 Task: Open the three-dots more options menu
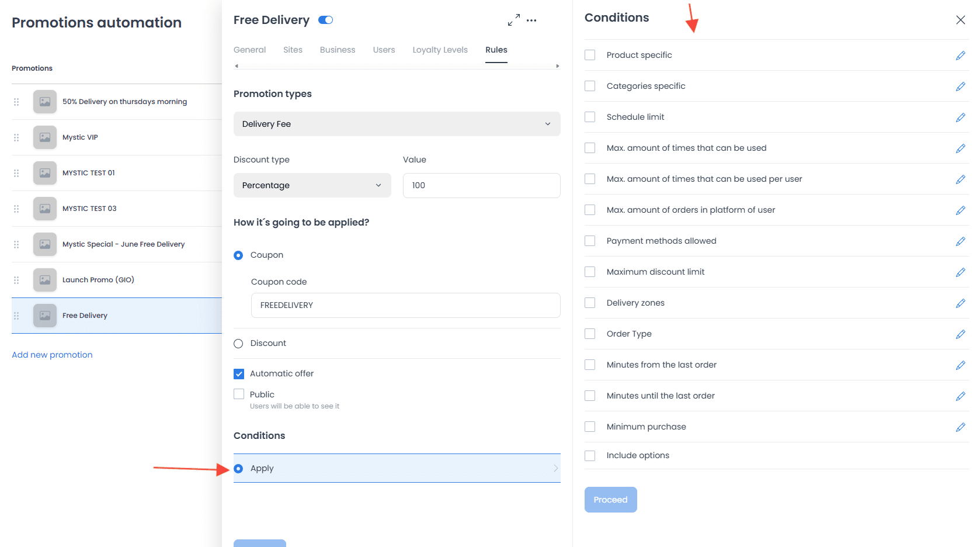(x=531, y=20)
